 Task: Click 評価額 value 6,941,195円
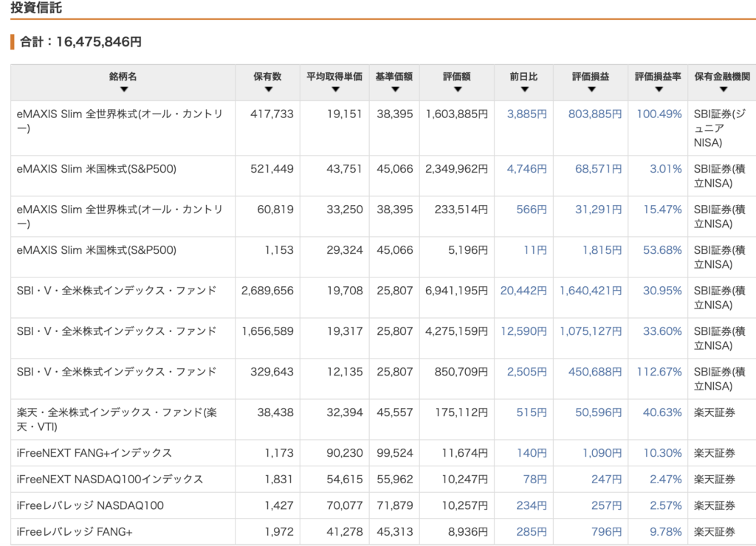pos(456,291)
